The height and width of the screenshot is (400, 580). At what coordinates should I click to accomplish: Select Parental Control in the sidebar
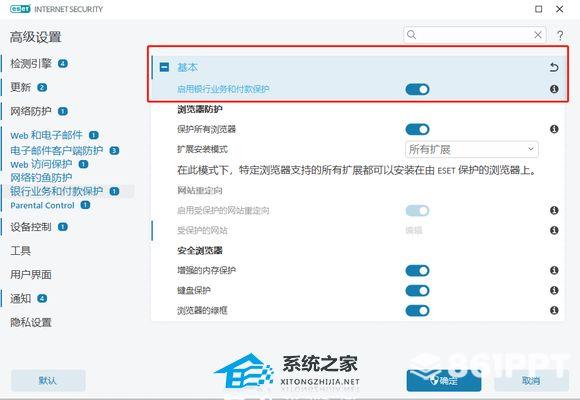tap(43, 205)
